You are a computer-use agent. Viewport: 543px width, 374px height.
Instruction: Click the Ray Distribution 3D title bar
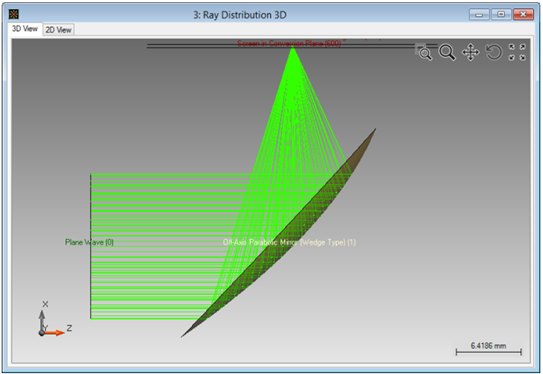click(x=240, y=15)
